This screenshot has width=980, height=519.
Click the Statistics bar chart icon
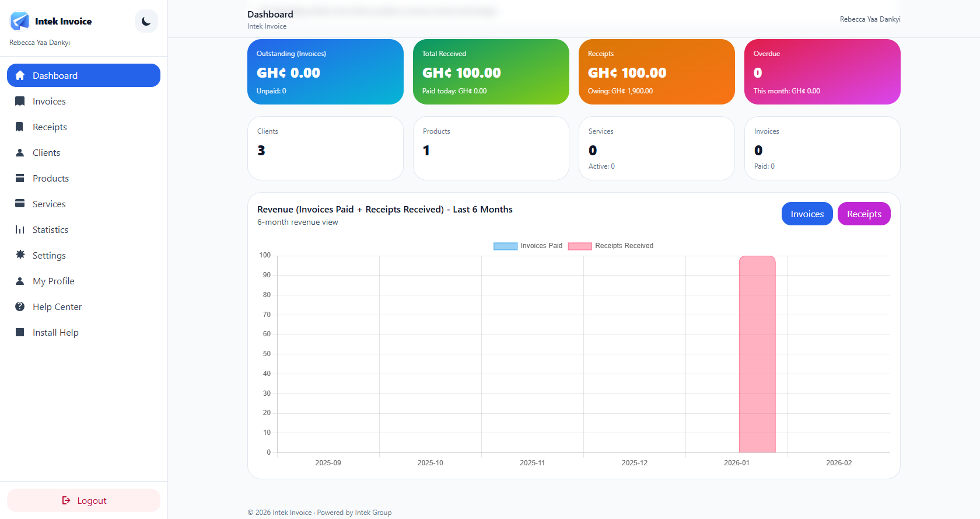(20, 229)
